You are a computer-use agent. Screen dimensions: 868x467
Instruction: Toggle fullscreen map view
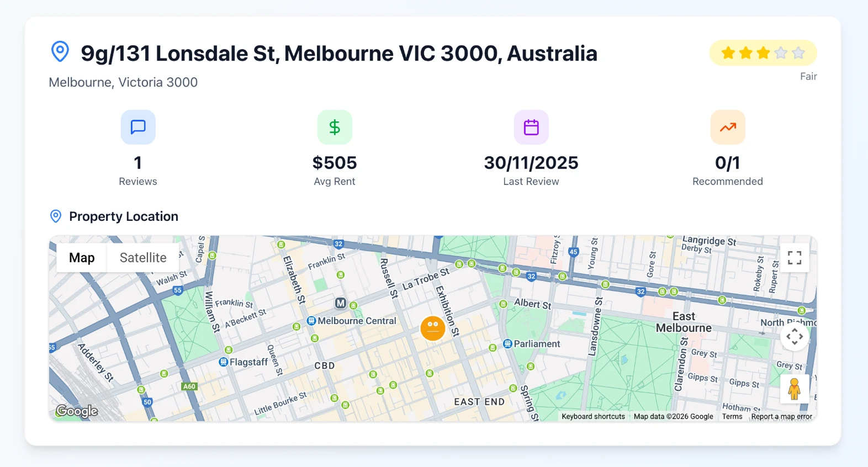795,258
